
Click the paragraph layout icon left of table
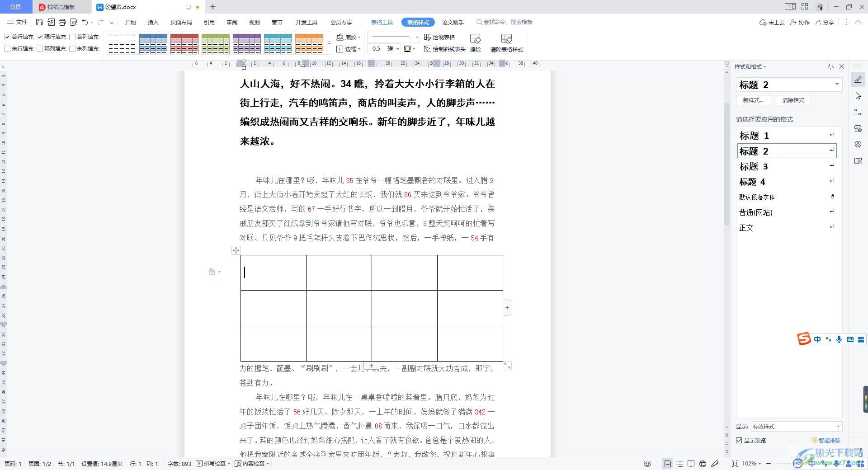pos(212,272)
